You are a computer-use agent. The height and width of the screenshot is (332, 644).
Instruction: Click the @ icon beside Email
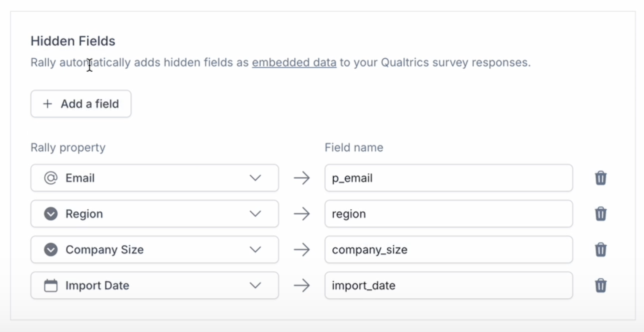click(x=51, y=178)
